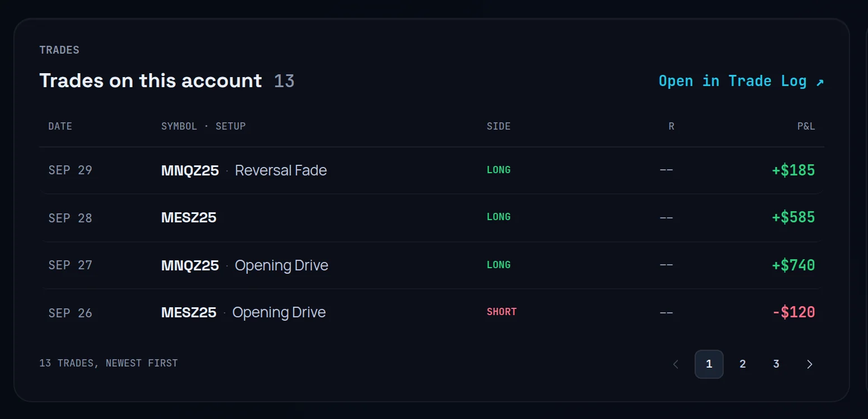The height and width of the screenshot is (419, 868).
Task: Select the MESZ25 Opening Drive trade
Action: click(243, 312)
